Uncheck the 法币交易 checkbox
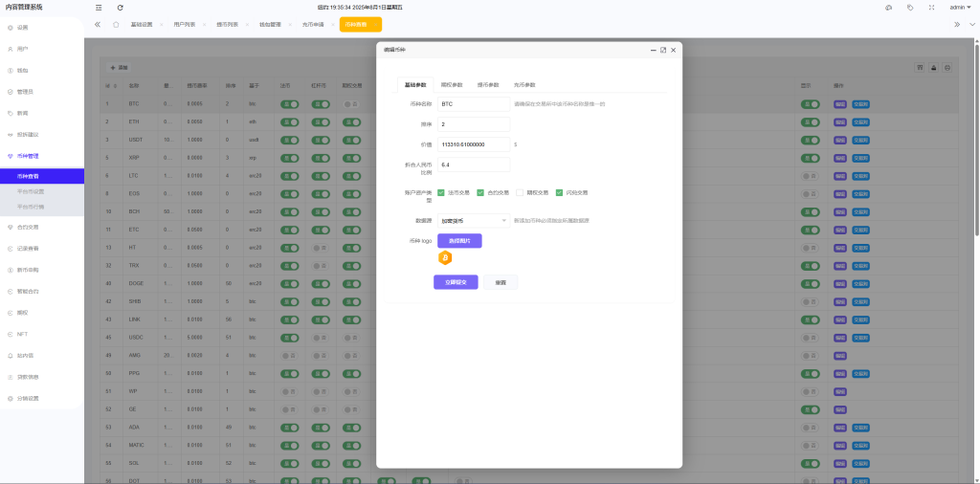The image size is (980, 484). [x=441, y=192]
